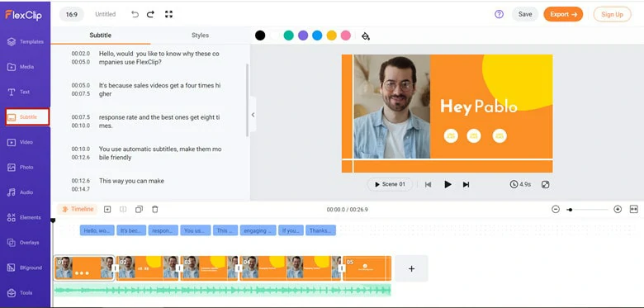This screenshot has height=308, width=644.
Task: Expand the preview to fullscreen
Action: (x=546, y=184)
